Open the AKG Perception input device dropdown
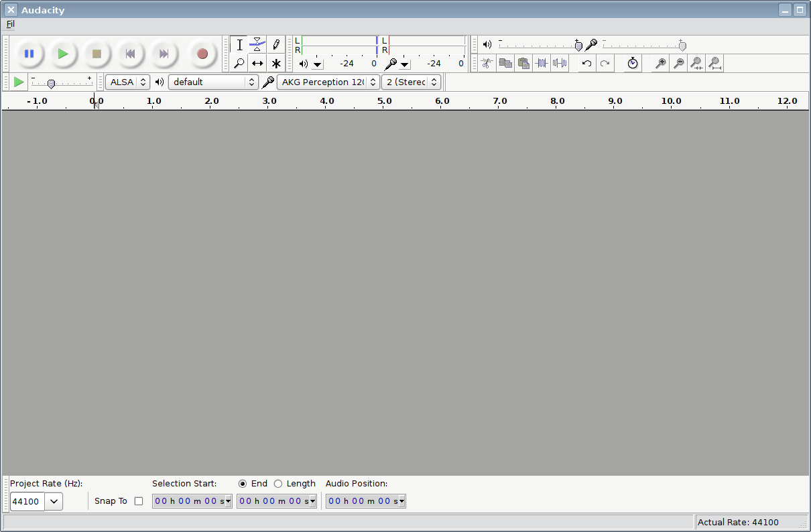Viewport: 811px width, 532px height. pos(328,82)
